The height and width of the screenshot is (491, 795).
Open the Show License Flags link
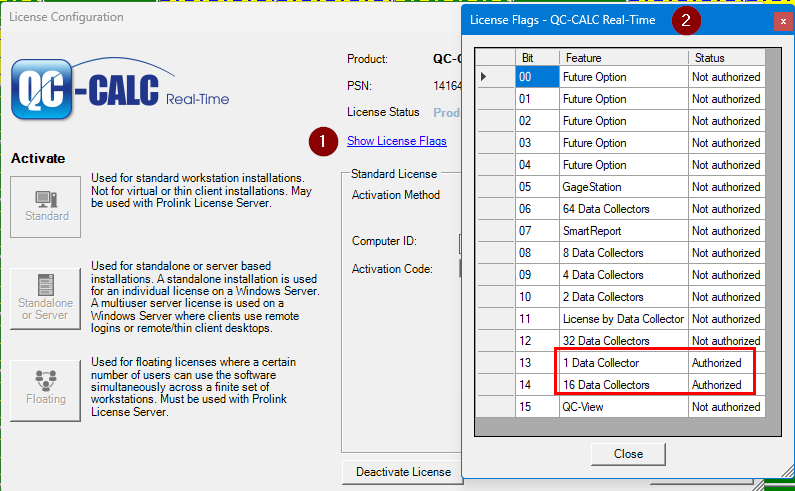(396, 141)
